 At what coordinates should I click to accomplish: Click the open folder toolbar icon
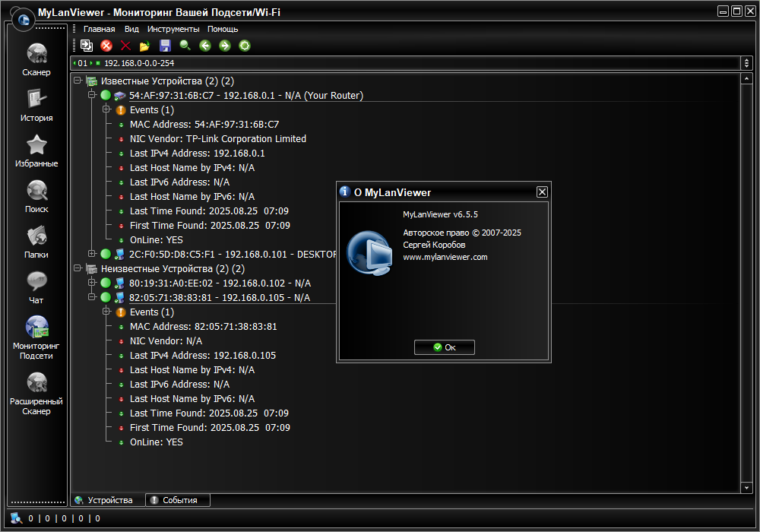[144, 46]
